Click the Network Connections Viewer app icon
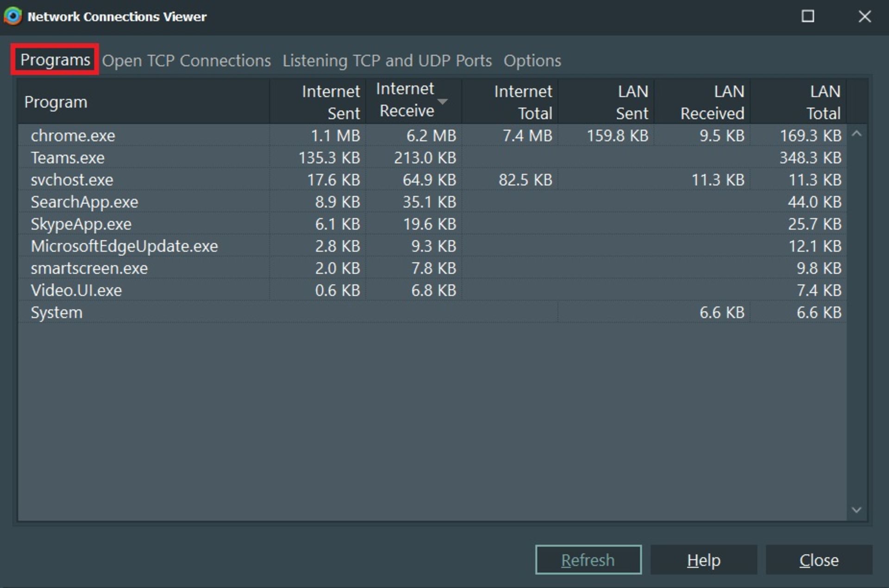889x588 pixels. (13, 16)
